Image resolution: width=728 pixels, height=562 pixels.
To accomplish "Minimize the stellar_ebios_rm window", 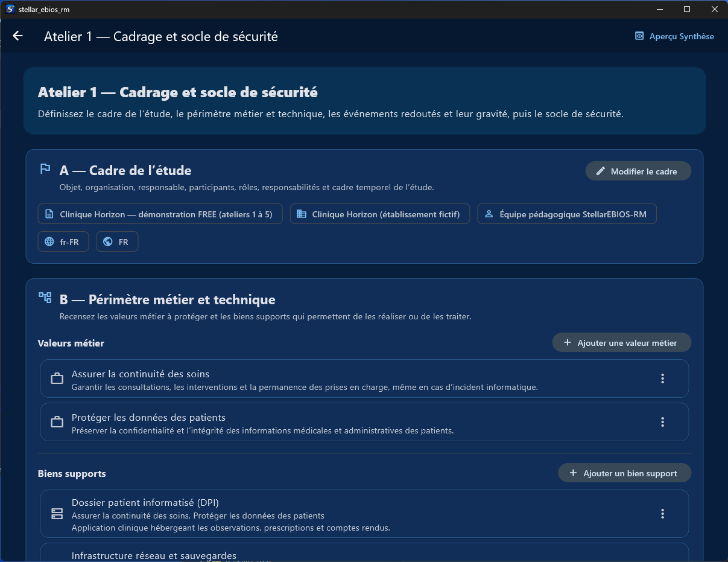I will tap(659, 9).
